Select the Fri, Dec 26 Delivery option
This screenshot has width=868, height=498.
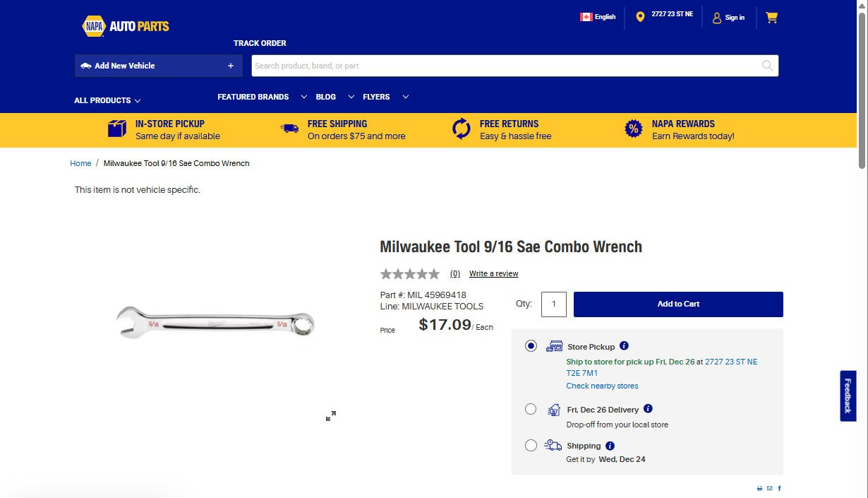pyautogui.click(x=531, y=409)
